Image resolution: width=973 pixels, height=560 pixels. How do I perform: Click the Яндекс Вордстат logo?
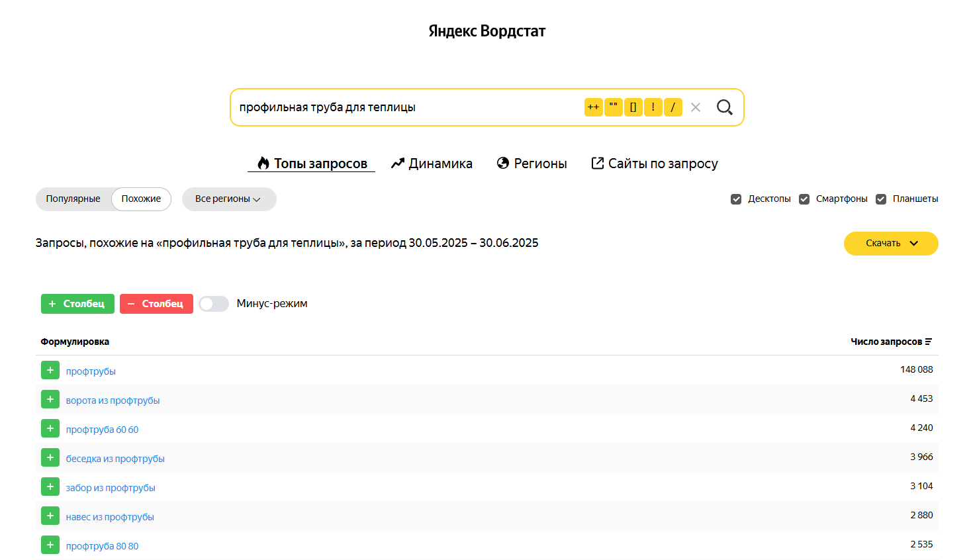(x=487, y=31)
